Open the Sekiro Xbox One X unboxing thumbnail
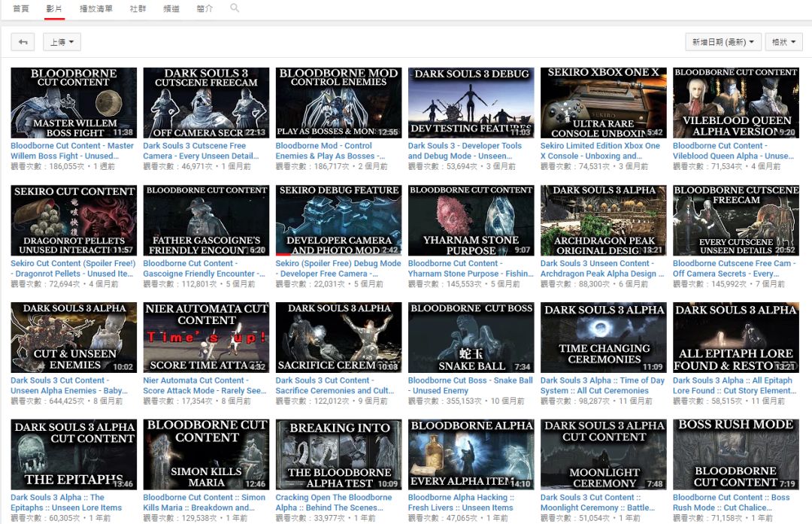 pyautogui.click(x=603, y=103)
